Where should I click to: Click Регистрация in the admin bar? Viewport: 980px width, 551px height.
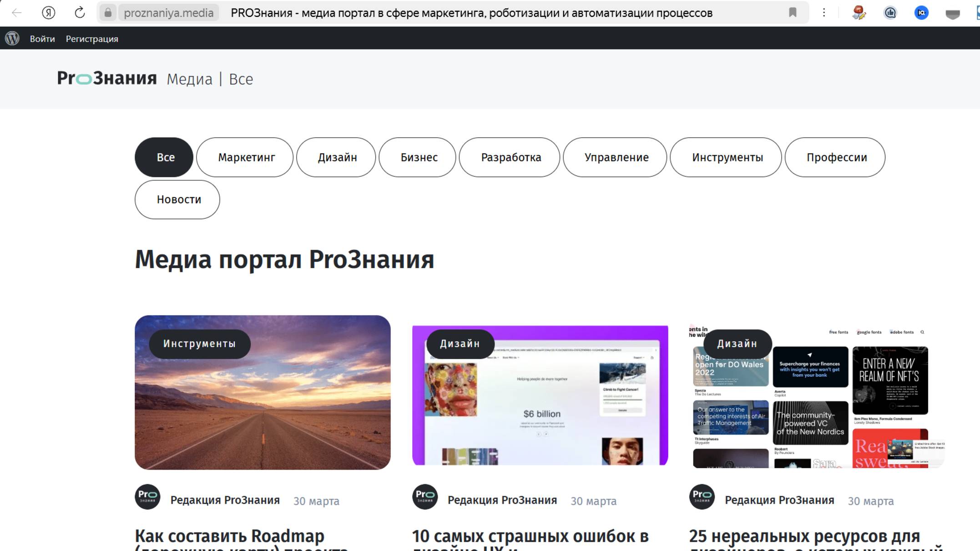coord(92,39)
